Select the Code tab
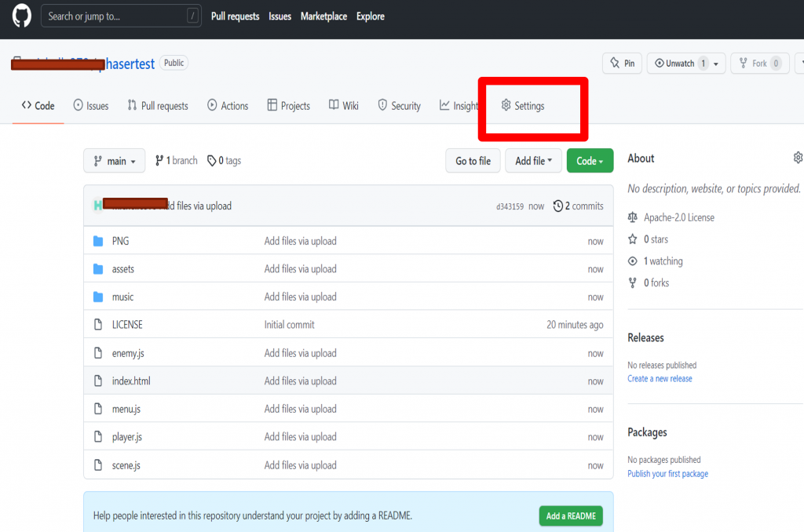The width and height of the screenshot is (804, 532). [x=38, y=106]
